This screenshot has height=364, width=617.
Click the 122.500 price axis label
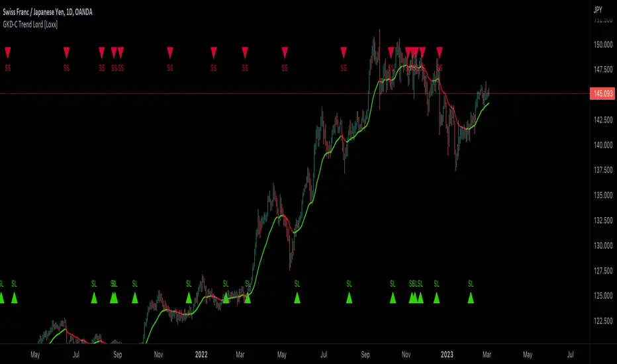click(603, 321)
